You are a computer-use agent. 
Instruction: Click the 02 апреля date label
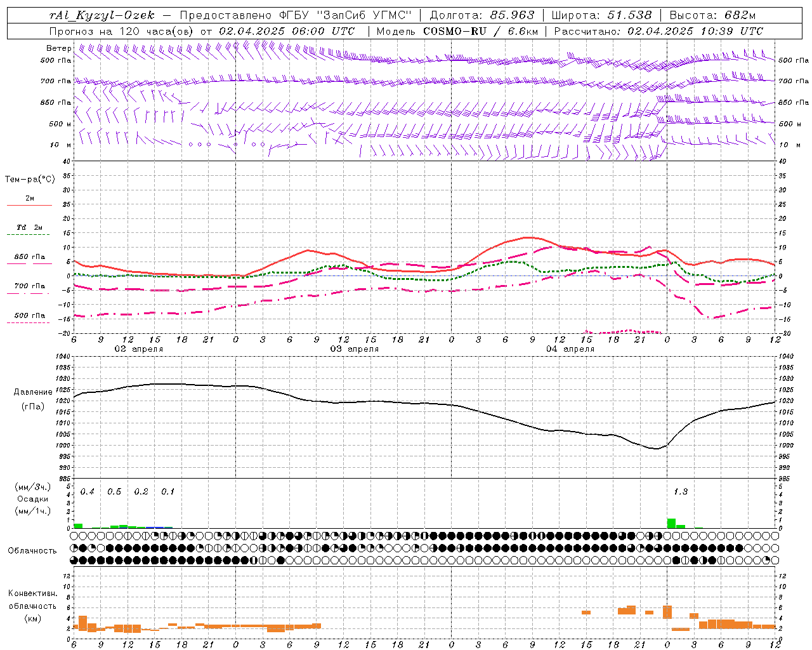click(x=138, y=349)
